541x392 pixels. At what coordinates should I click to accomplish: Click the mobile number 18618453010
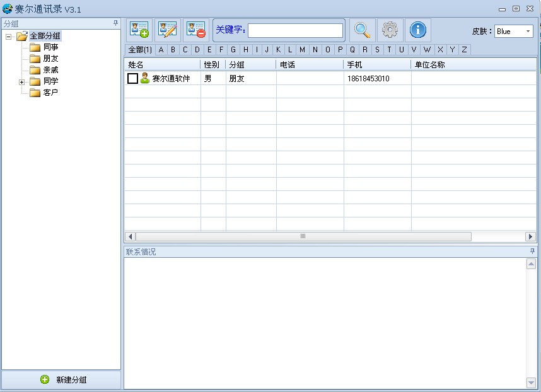(x=368, y=79)
